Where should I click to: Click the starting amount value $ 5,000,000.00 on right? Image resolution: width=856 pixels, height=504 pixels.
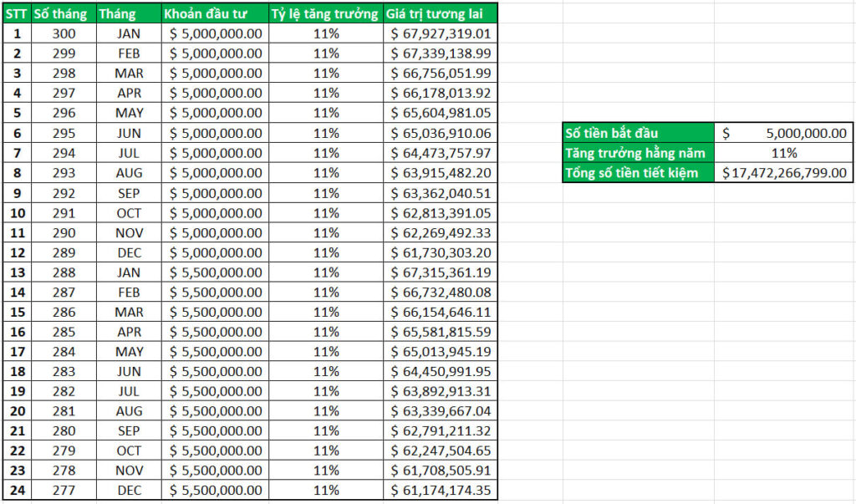(783, 133)
